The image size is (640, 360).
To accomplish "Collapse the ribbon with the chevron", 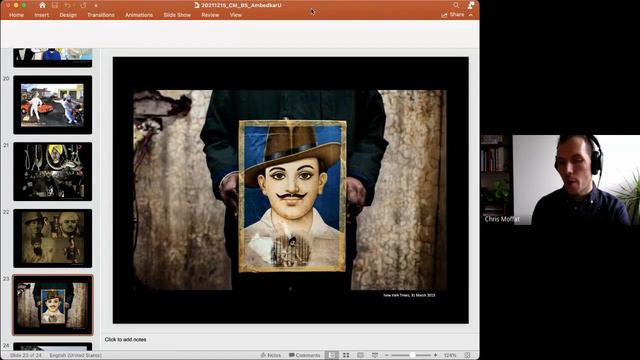I will (471, 15).
